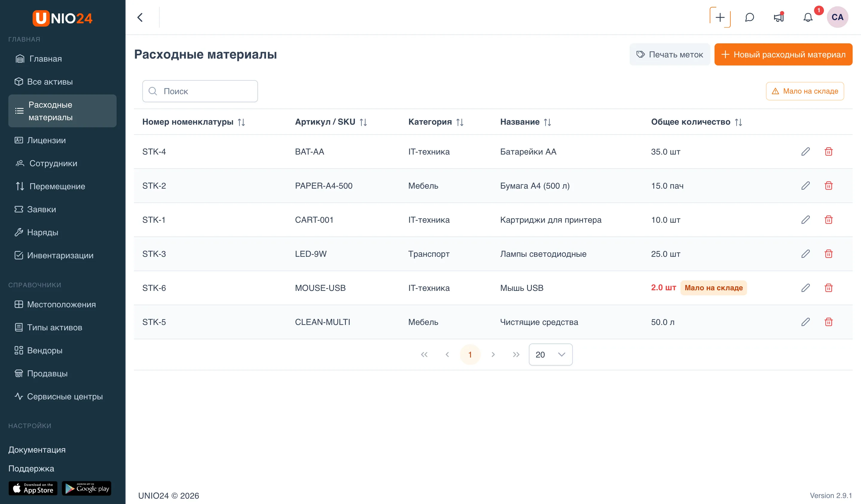
Task: Open the chat messages icon
Action: click(x=749, y=17)
